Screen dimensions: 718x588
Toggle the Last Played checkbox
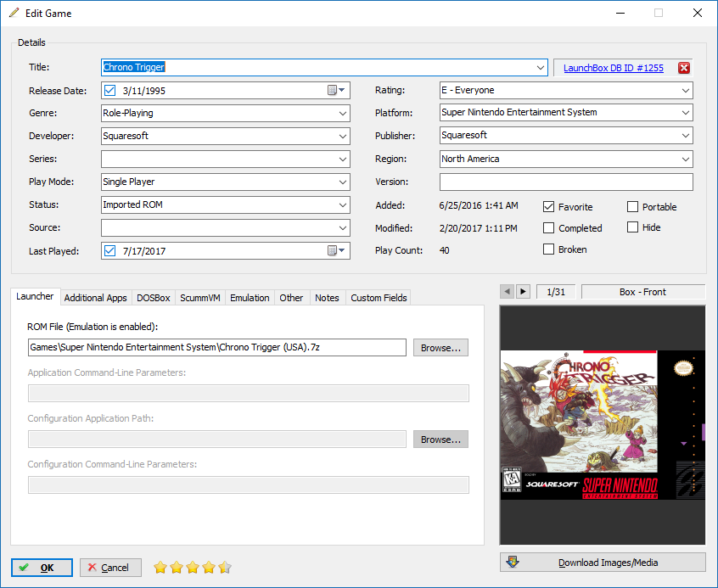[x=109, y=250]
